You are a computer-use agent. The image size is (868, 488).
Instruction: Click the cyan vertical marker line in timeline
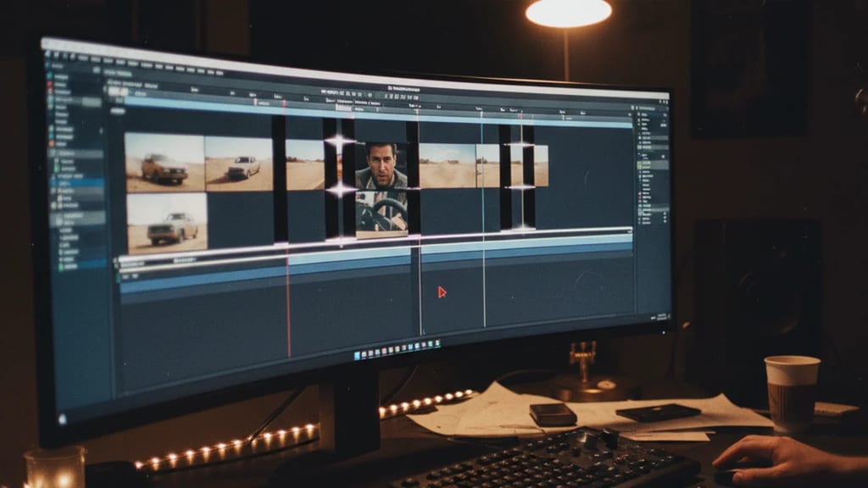click(x=482, y=221)
